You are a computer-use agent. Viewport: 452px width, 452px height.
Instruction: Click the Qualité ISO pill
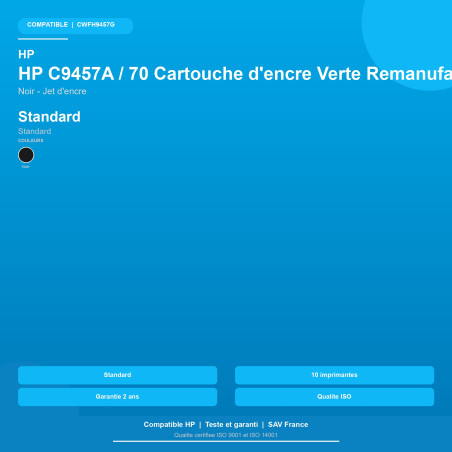[x=334, y=397]
